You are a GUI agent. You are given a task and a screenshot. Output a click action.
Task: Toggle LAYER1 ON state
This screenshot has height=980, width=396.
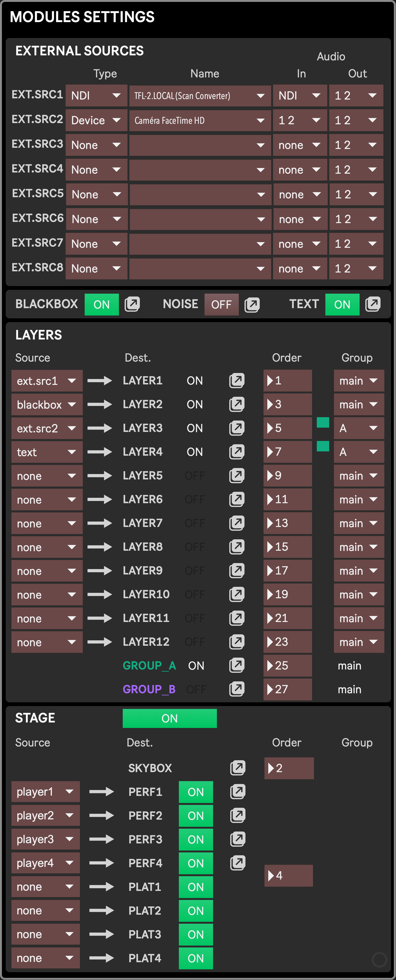pyautogui.click(x=195, y=381)
